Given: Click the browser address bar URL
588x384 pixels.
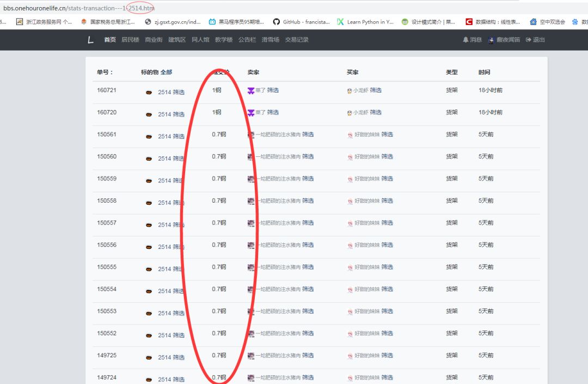Looking at the screenshot, I should 79,8.
